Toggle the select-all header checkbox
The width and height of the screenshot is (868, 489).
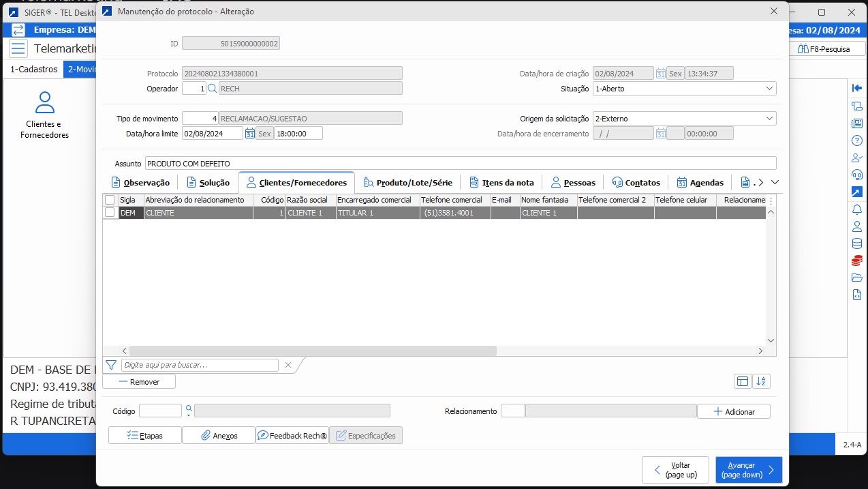110,200
